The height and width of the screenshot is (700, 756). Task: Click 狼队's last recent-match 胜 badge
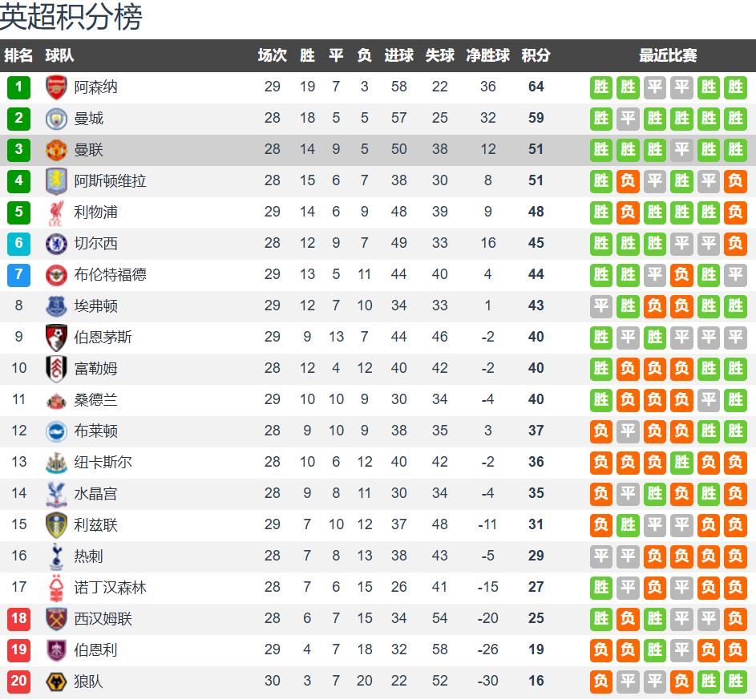coord(735,681)
